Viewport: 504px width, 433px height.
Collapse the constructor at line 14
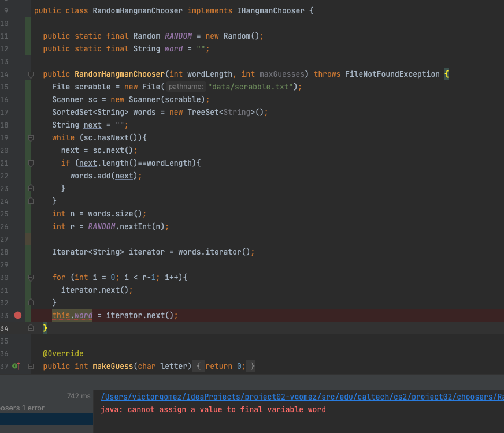[x=31, y=74]
